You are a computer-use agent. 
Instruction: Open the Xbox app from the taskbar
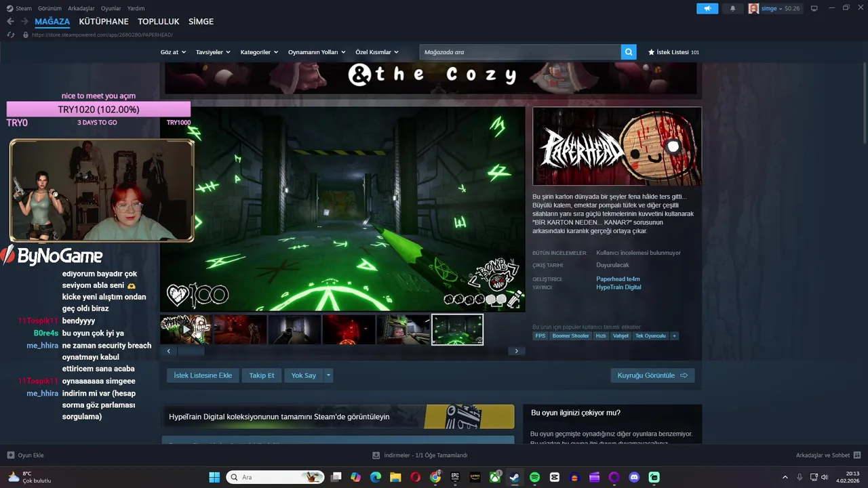495,477
